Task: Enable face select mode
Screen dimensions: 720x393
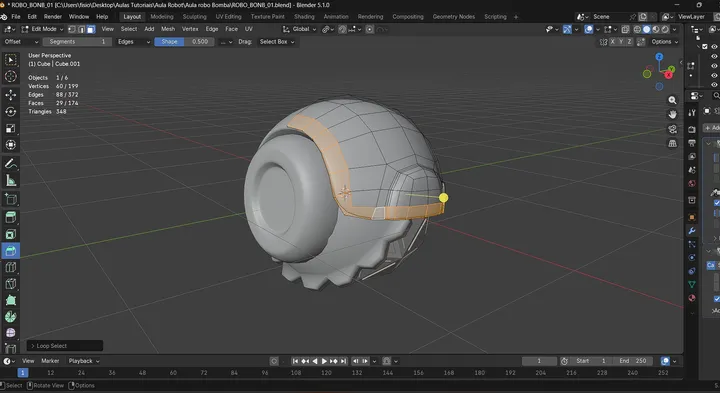Action: click(91, 29)
